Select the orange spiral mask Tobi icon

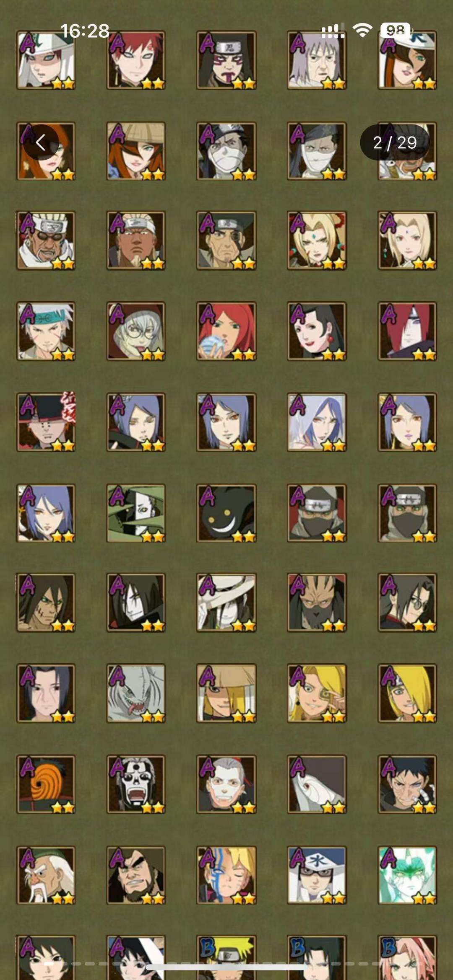(x=46, y=784)
